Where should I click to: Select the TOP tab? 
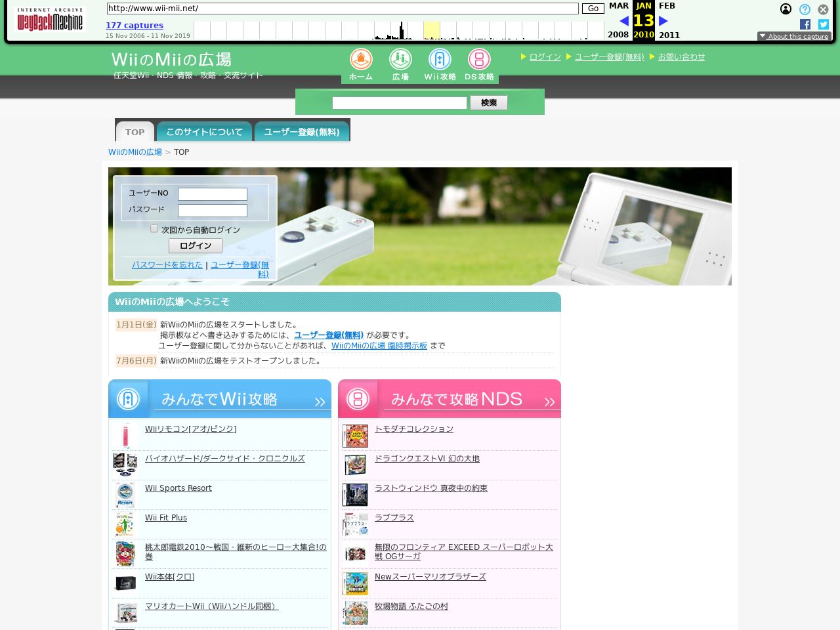[x=135, y=132]
